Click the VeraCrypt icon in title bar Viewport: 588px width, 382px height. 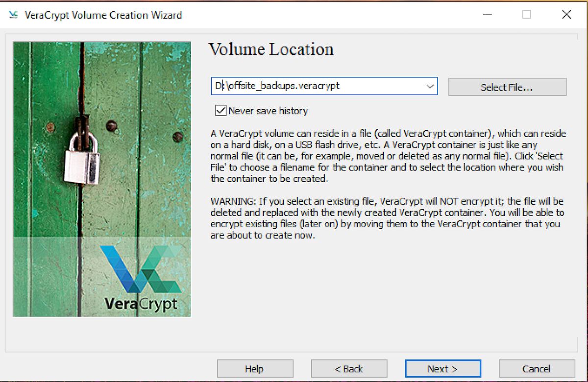pos(13,15)
